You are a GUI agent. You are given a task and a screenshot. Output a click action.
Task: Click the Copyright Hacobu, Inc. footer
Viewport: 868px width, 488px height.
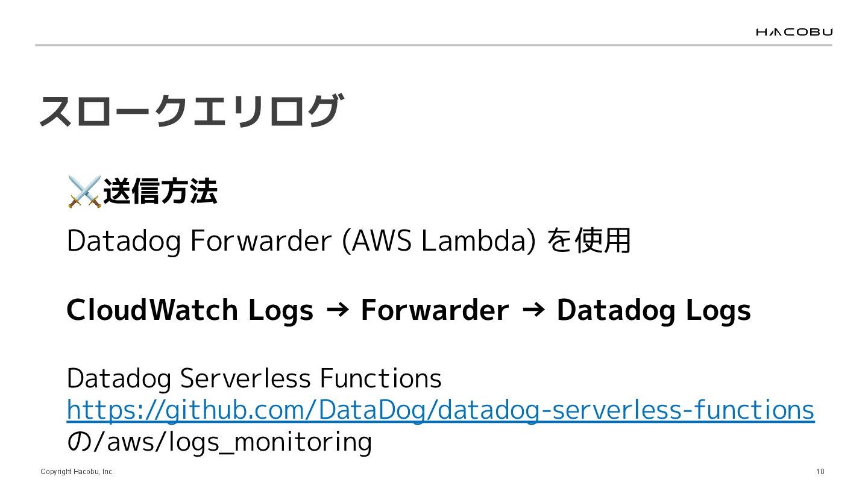[77, 472]
